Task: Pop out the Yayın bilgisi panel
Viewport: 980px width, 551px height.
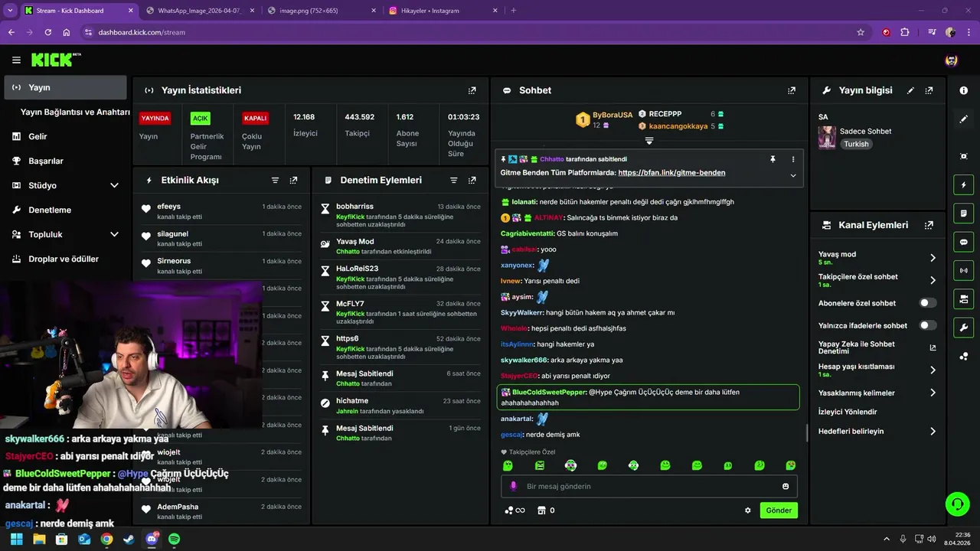Action: click(x=929, y=90)
